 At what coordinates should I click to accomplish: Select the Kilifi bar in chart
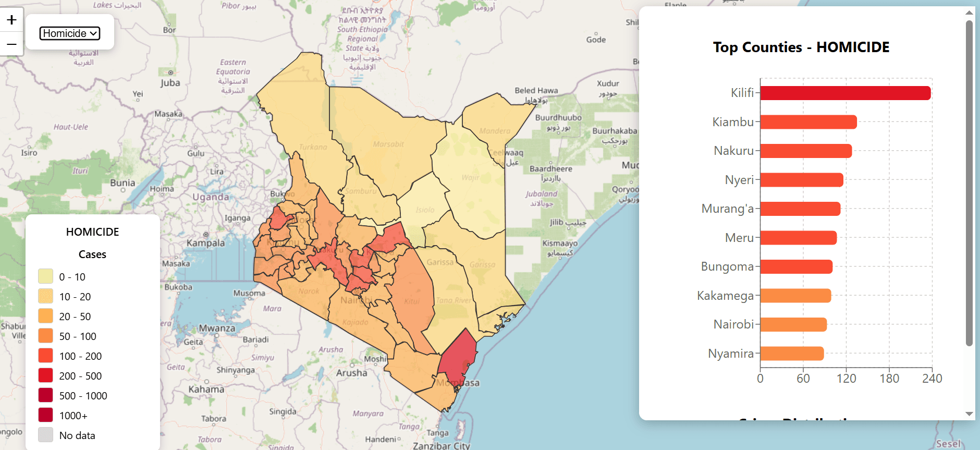pos(846,93)
